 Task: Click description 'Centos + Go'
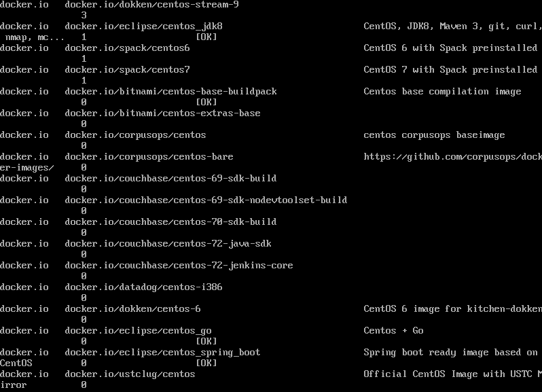(x=393, y=331)
